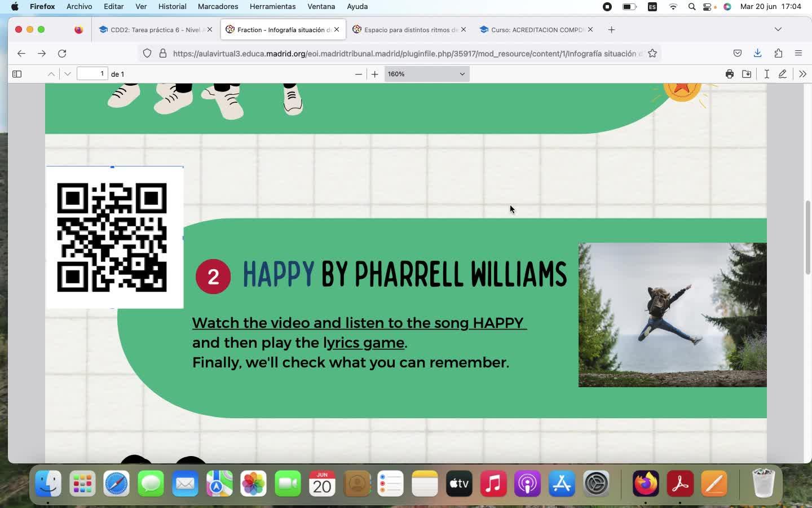
Task: Open the screen recording stop indicator
Action: click(x=607, y=7)
